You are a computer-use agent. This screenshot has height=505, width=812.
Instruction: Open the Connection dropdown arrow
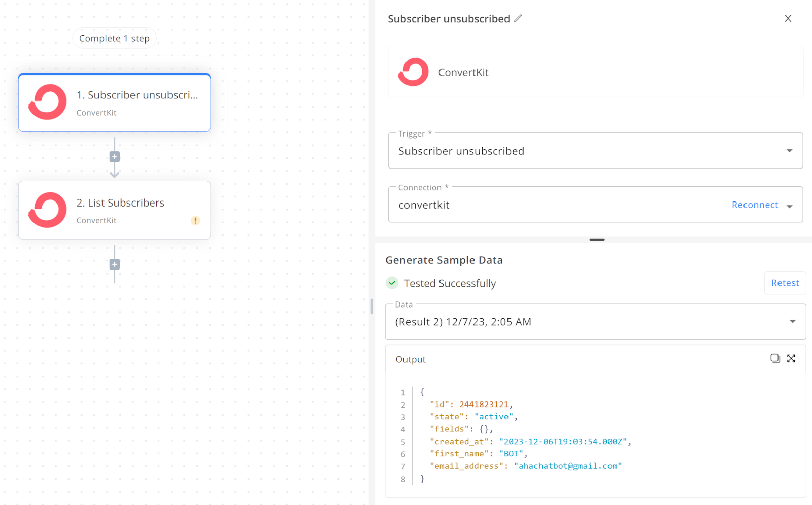[789, 206]
